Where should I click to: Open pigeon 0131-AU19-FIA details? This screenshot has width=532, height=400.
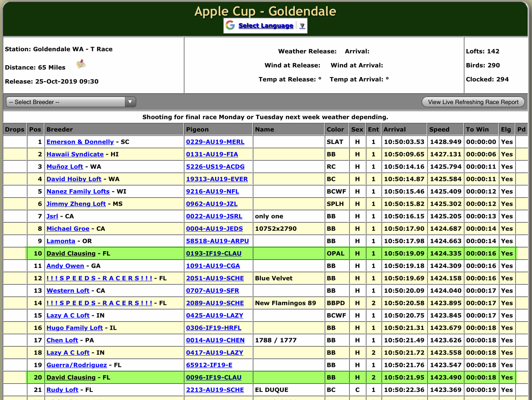212,154
